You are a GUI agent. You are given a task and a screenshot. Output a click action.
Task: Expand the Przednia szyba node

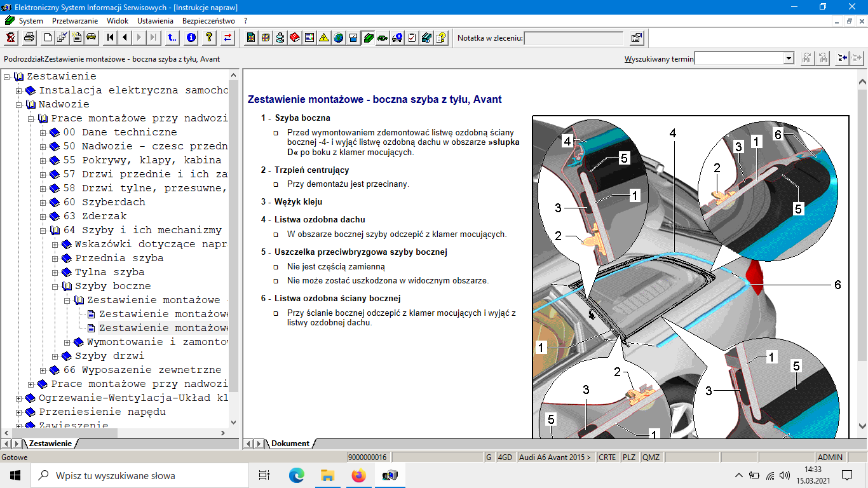pos(55,259)
